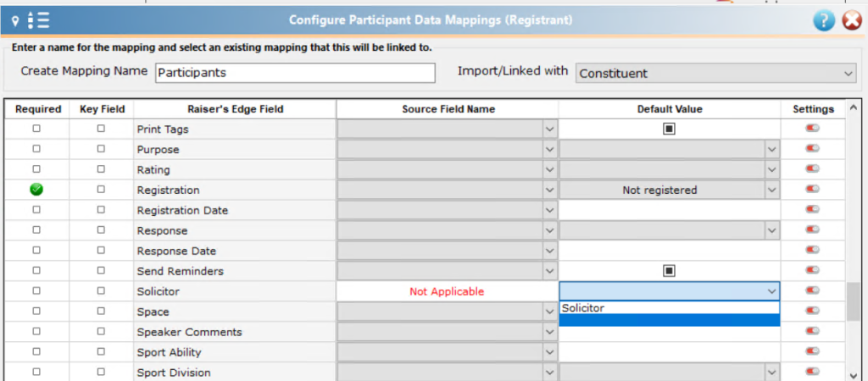
Task: Toggle Settings switch for Send Reminders row
Action: tap(813, 270)
